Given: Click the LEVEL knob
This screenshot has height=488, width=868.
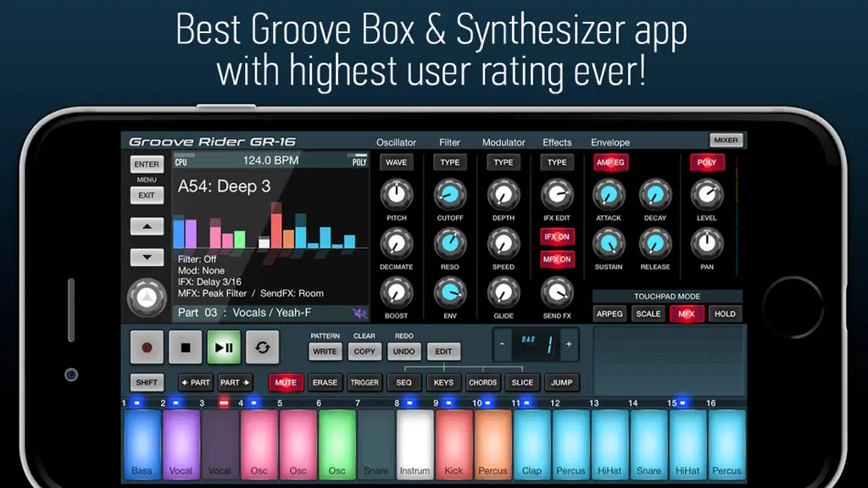Looking at the screenshot, I should (x=707, y=194).
